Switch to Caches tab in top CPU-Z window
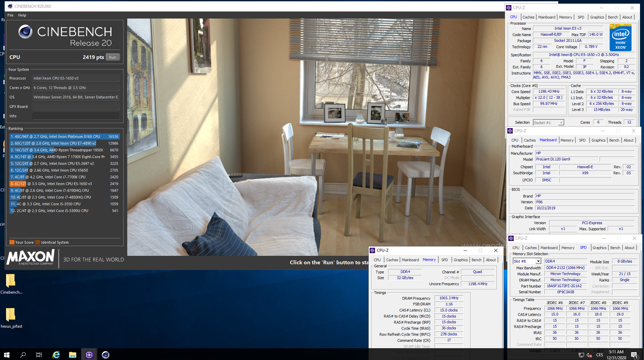644x360 pixels. point(528,17)
